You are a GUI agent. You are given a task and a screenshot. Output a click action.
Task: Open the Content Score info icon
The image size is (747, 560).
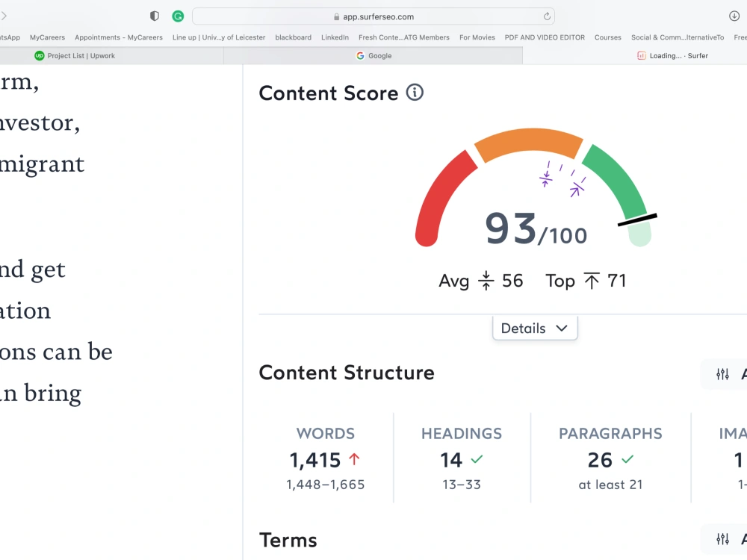[x=415, y=93]
